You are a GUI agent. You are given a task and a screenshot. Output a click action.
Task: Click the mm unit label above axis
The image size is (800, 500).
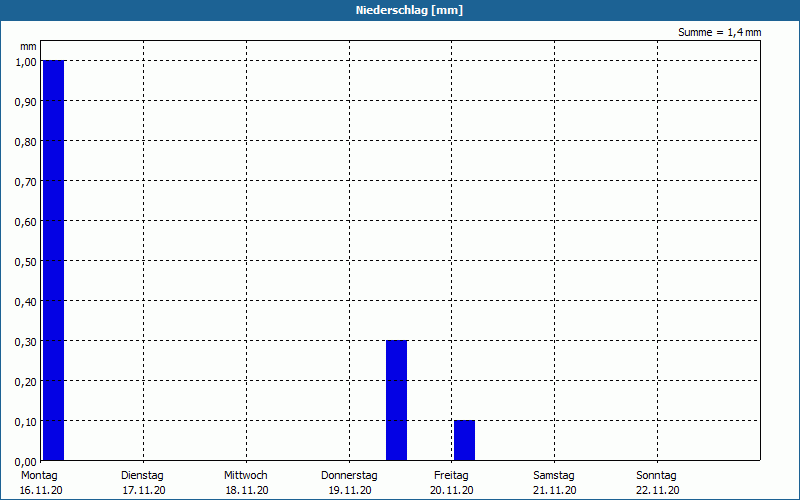tap(28, 47)
